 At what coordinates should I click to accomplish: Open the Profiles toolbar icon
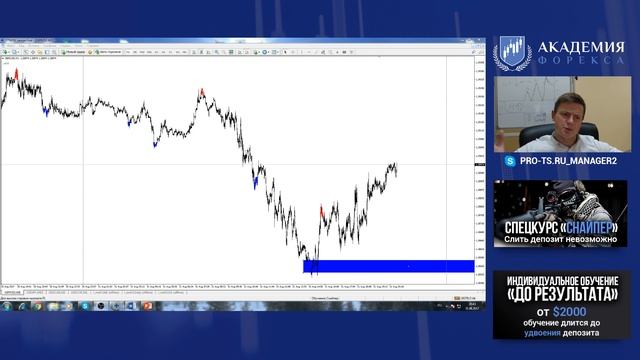[x=14, y=52]
